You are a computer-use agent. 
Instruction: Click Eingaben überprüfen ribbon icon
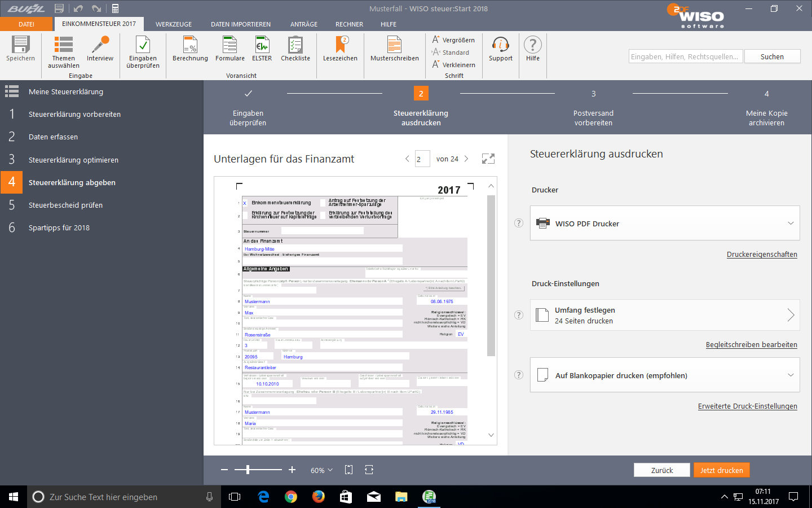click(143, 52)
